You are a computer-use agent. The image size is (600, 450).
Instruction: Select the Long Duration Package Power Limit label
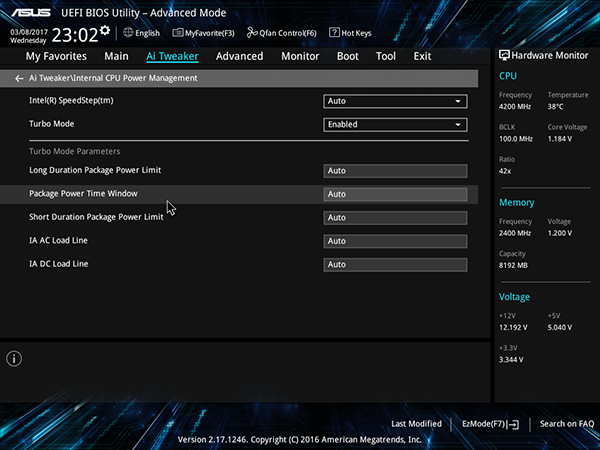coord(95,170)
